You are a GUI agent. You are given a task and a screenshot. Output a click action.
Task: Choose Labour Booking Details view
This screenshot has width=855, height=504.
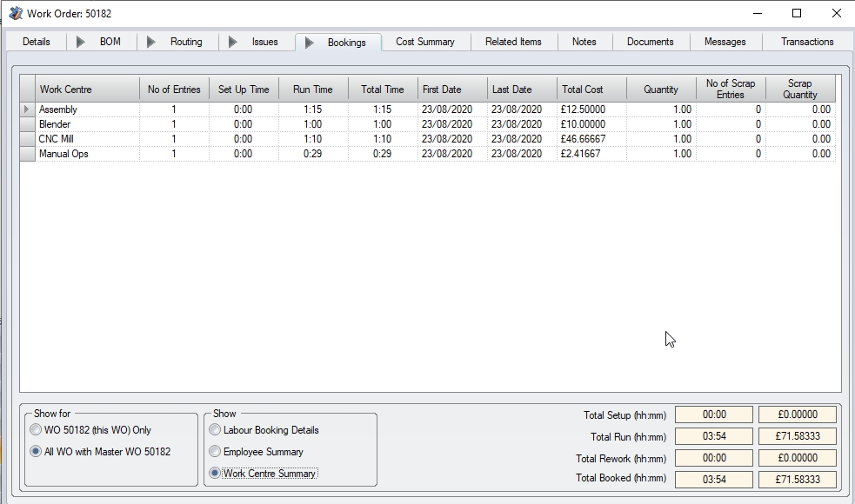click(x=215, y=430)
